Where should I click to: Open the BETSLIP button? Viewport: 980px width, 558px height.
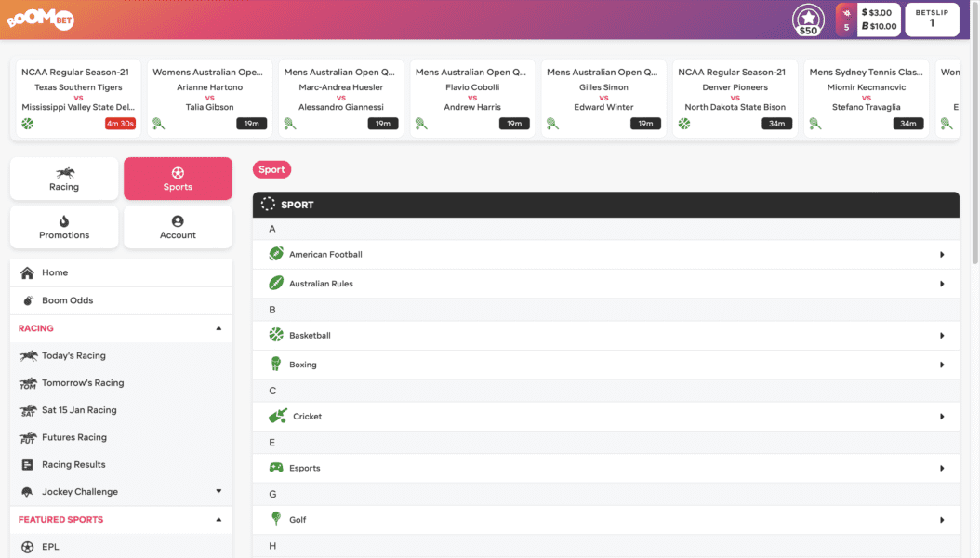(x=932, y=19)
